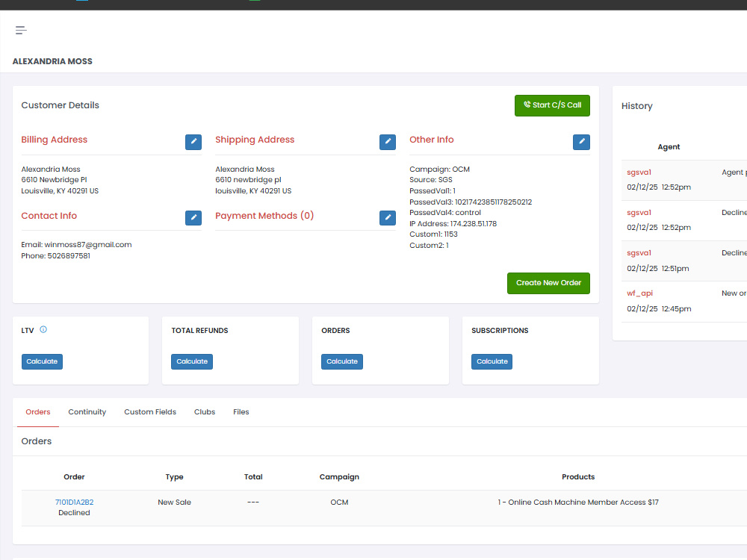Click the History timestamp 02/12/25 12:45pm

click(660, 309)
